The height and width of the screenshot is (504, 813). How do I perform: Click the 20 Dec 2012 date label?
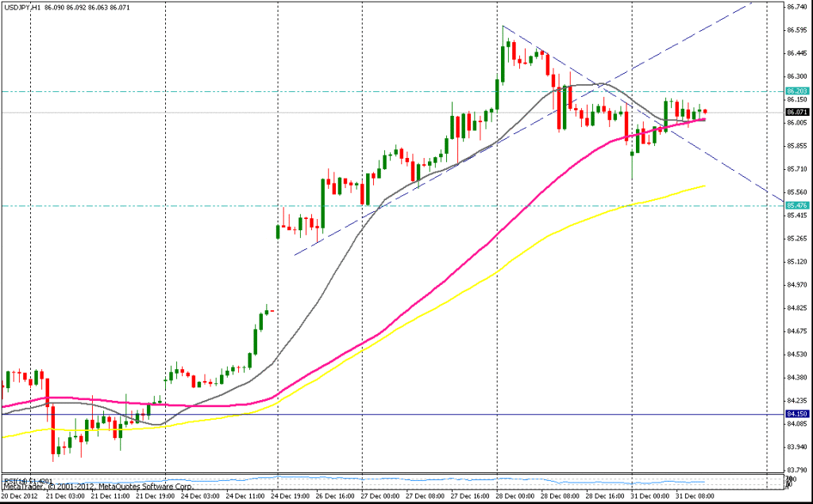coord(18,495)
